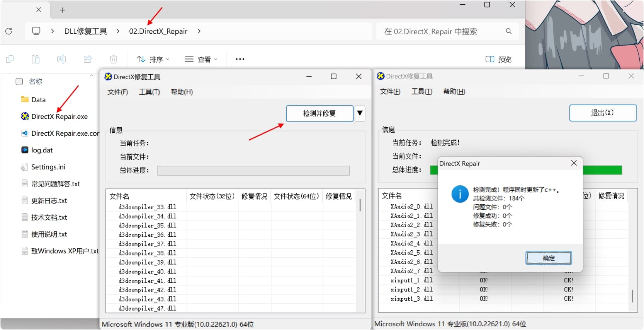Click the title icon of left DirectX修复工具 window
The image size is (644, 330).
coord(108,77)
